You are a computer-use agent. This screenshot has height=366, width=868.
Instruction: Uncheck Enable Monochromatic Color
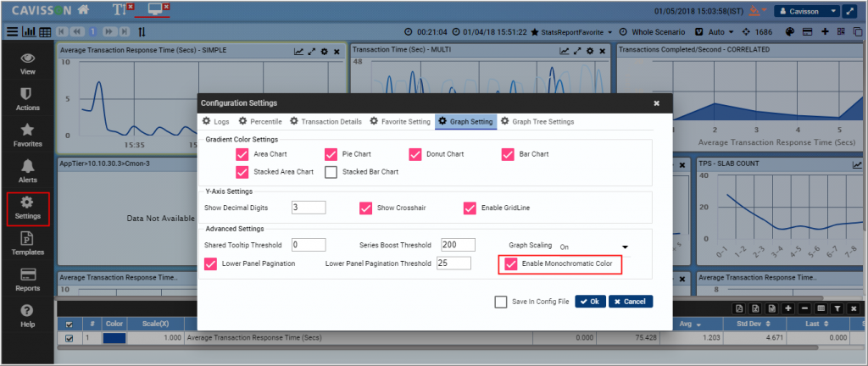point(510,264)
